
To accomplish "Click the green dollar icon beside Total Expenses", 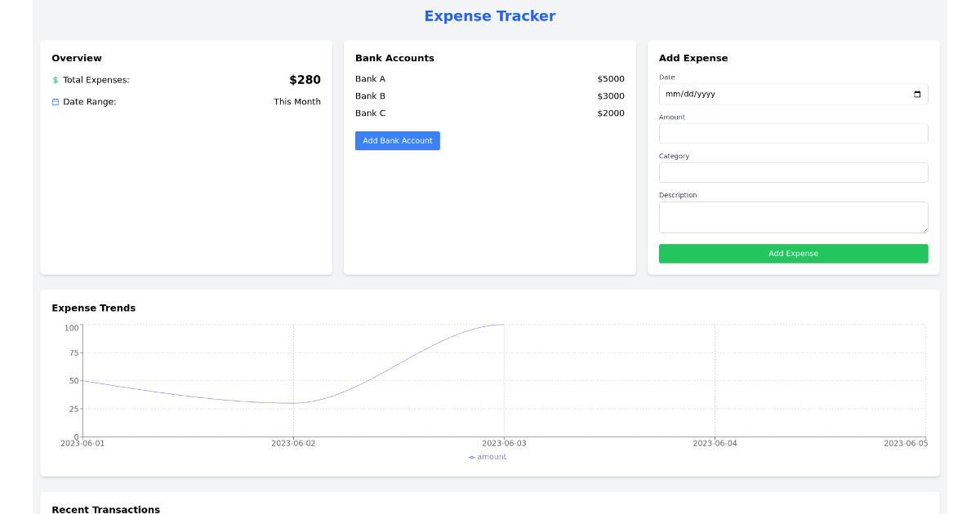I will coord(54,80).
